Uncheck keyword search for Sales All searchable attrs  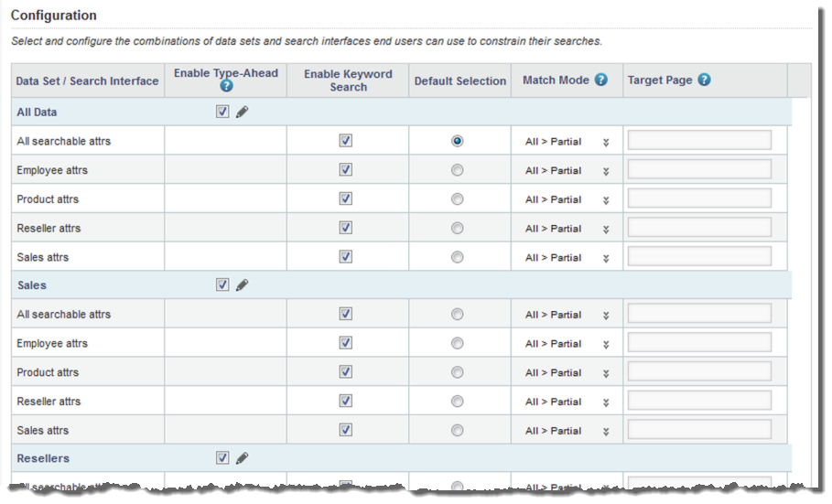tap(345, 314)
